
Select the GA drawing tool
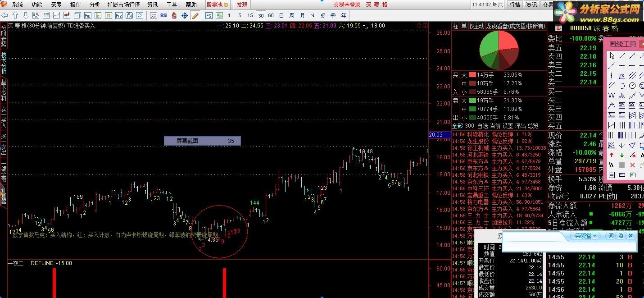click(x=632, y=105)
